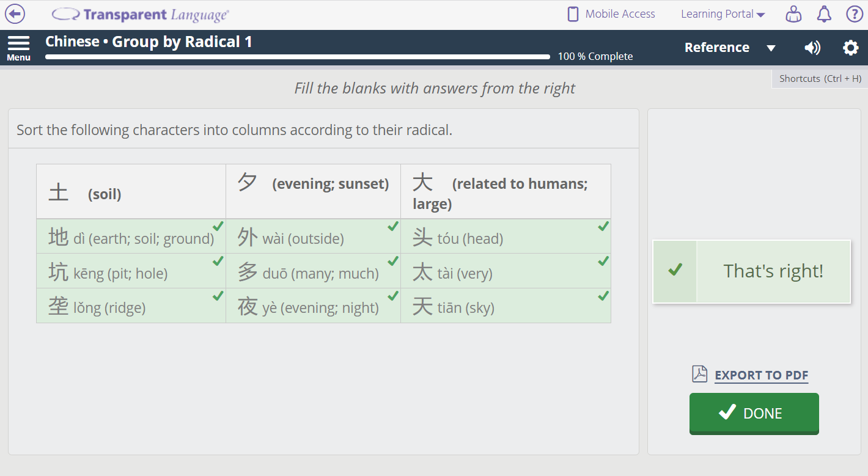Click the 夜 yè answer cell
This screenshot has height=476, width=868.
coord(312,306)
